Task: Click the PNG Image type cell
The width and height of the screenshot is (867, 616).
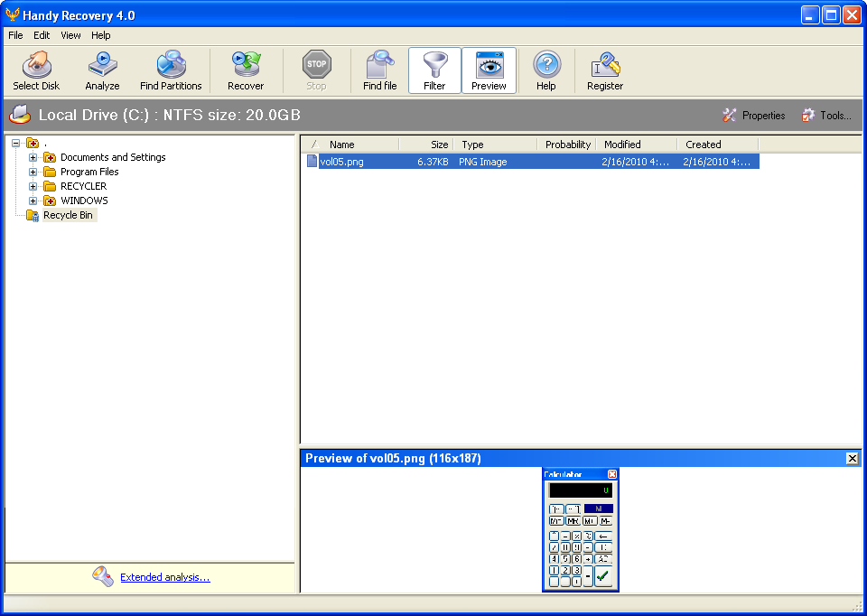Action: tap(482, 162)
